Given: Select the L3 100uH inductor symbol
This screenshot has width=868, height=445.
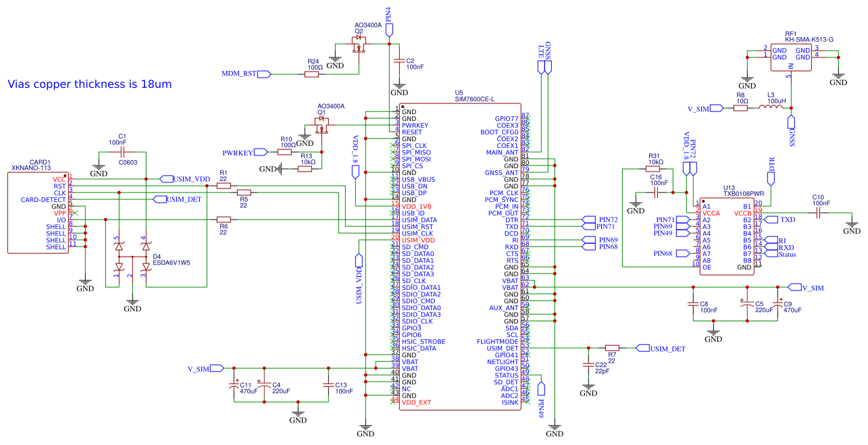Looking at the screenshot, I should coord(771,108).
